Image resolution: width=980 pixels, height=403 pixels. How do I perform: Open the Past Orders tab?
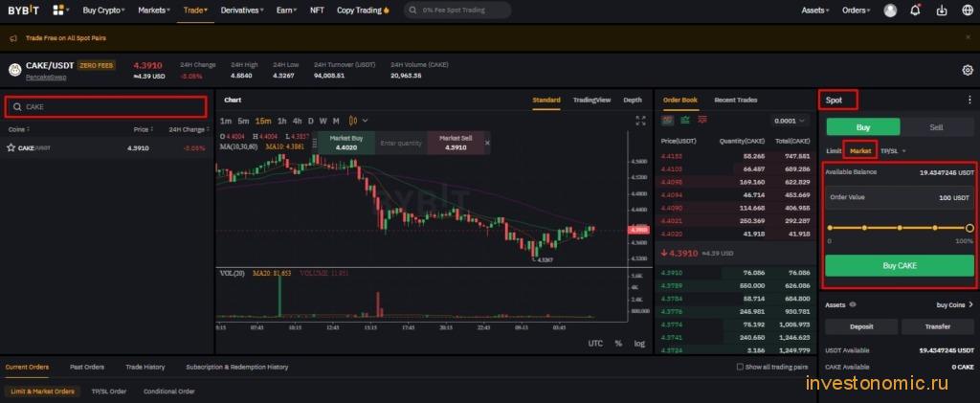87,367
